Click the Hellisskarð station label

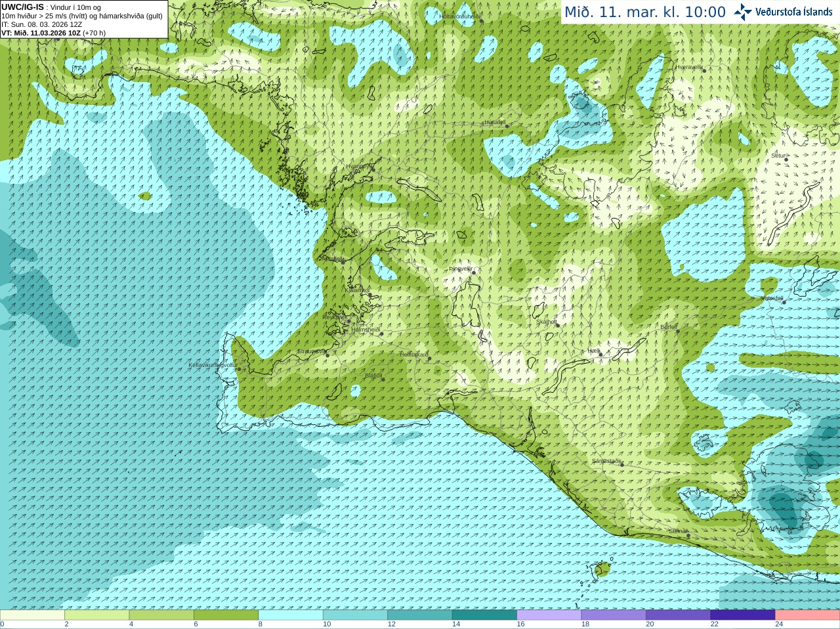pyautogui.click(x=414, y=355)
